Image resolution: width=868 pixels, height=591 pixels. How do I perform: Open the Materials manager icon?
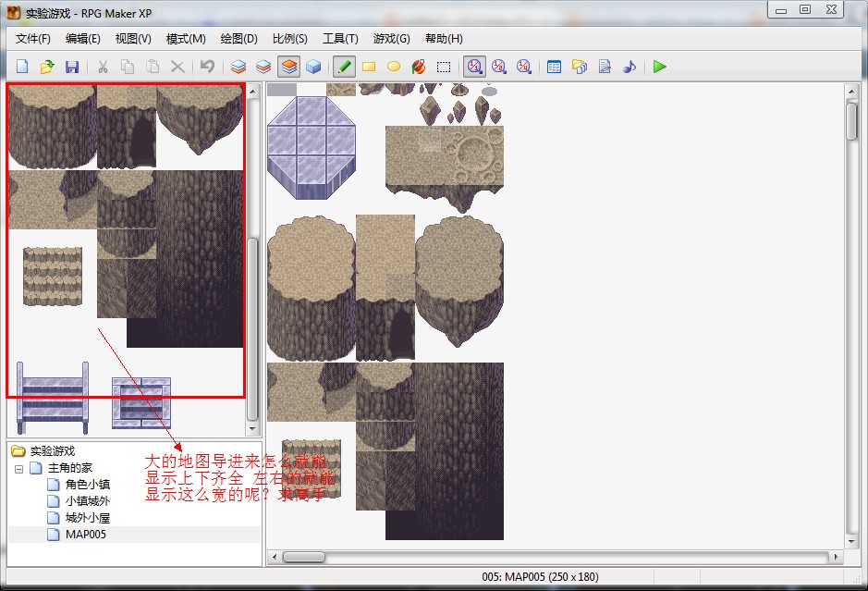pyautogui.click(x=580, y=67)
